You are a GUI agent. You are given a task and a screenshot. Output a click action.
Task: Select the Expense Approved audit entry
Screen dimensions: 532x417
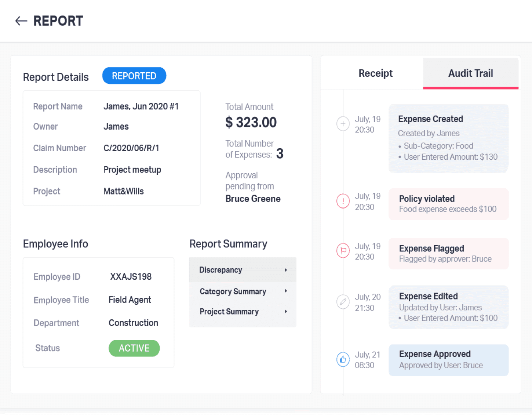pyautogui.click(x=448, y=360)
